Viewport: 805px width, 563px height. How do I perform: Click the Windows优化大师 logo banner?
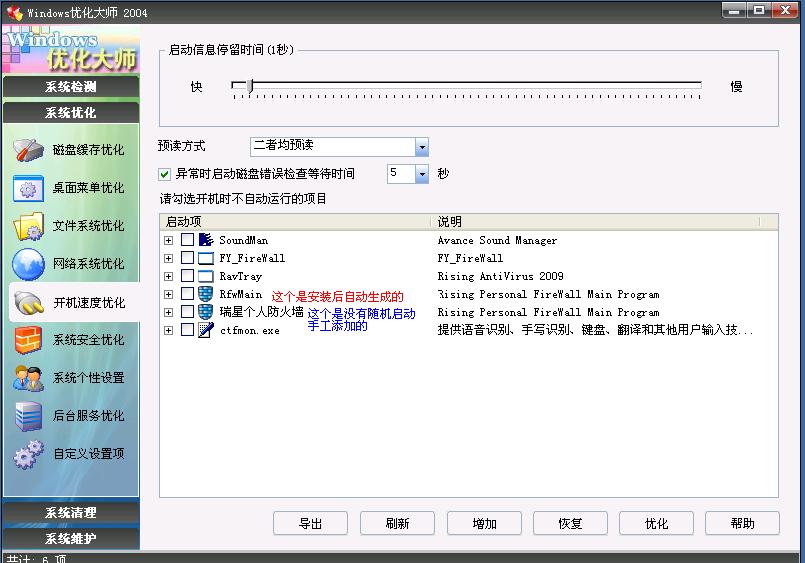pos(71,49)
